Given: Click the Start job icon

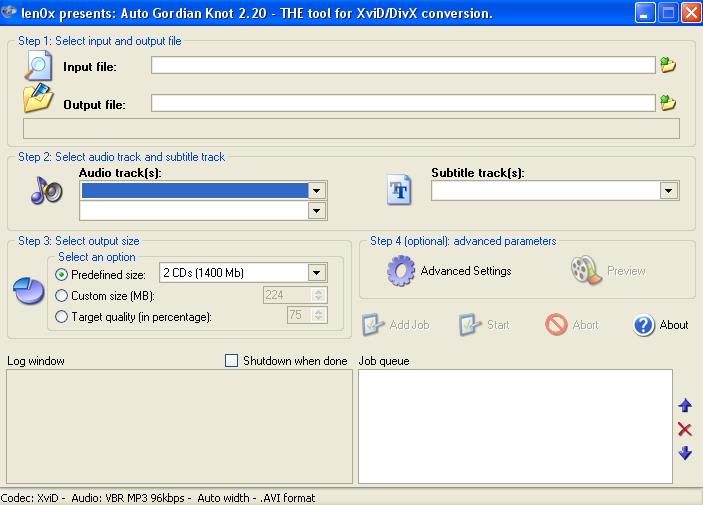Looking at the screenshot, I should pyautogui.click(x=469, y=325).
